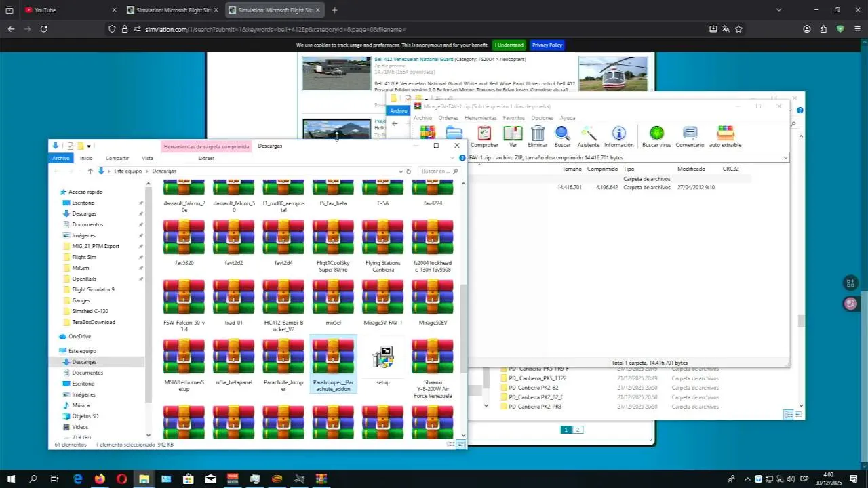Image resolution: width=868 pixels, height=488 pixels.
Task: Open the WinRAR archive path dropdown
Action: tap(785, 157)
